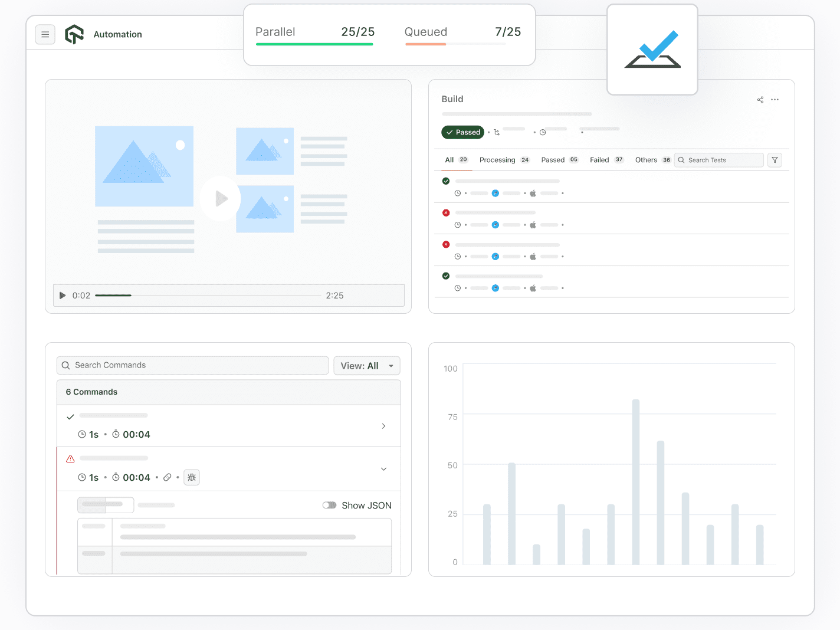This screenshot has height=630, width=840.
Task: Open the hamburger menu beside Automation
Action: pyautogui.click(x=45, y=34)
